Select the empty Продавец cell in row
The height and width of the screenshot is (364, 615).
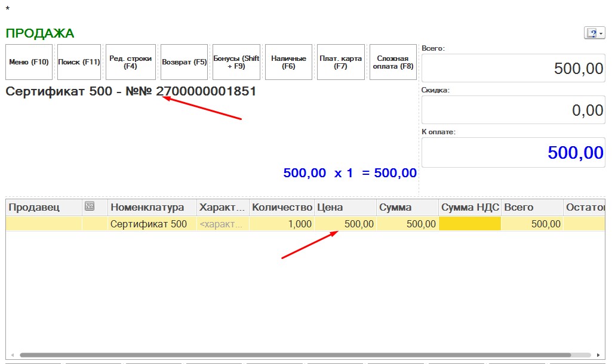pos(44,224)
